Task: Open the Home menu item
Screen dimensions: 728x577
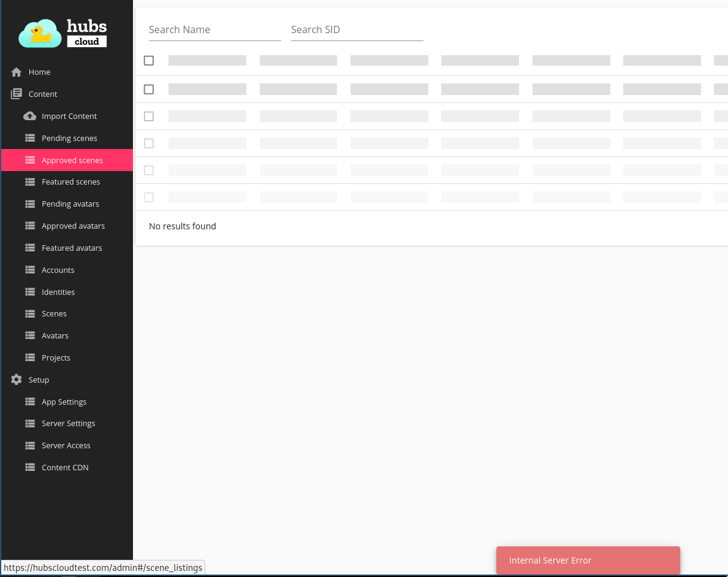Action: [x=67, y=72]
